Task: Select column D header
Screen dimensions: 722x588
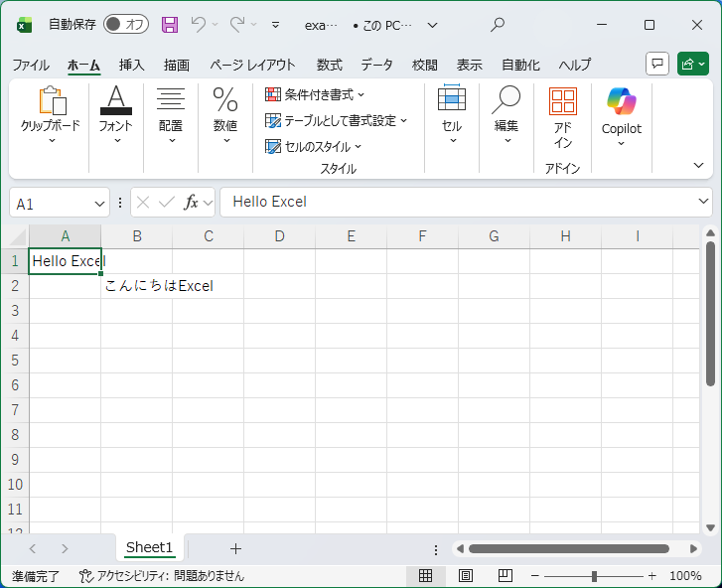Action: [x=279, y=236]
